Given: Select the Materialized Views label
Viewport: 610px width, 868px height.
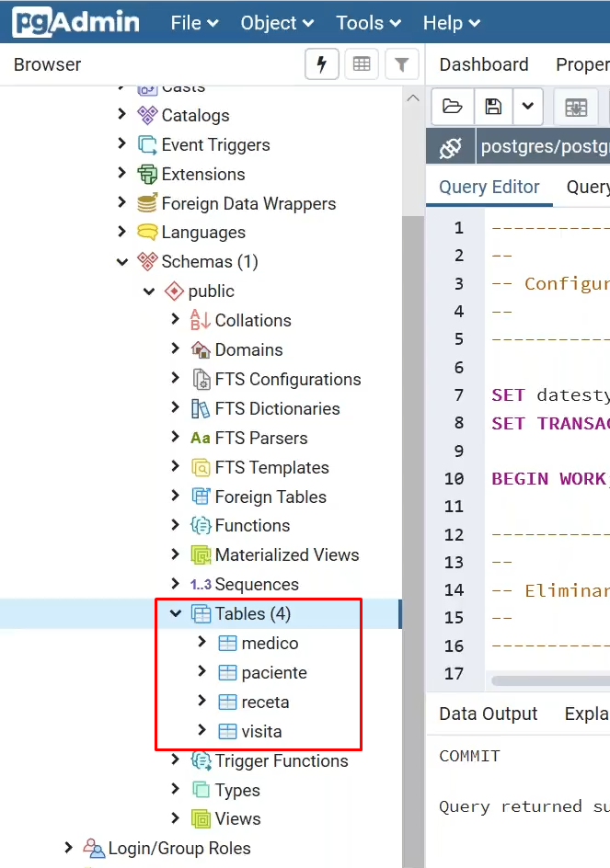Looking at the screenshot, I should 287,554.
